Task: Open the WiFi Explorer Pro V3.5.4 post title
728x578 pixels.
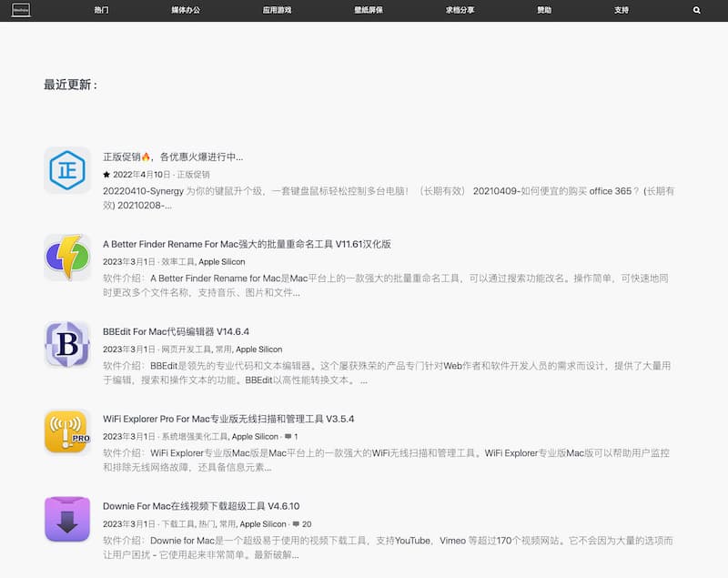Action: click(x=228, y=419)
